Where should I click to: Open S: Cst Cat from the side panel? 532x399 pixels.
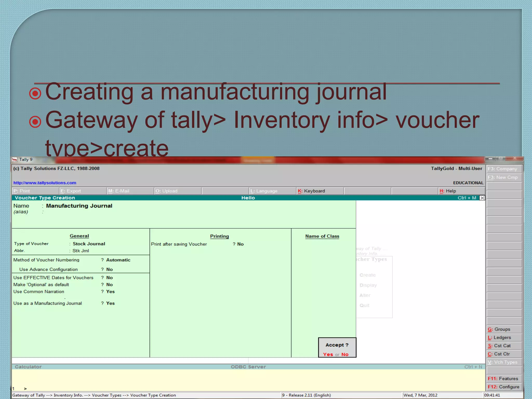(x=504, y=346)
